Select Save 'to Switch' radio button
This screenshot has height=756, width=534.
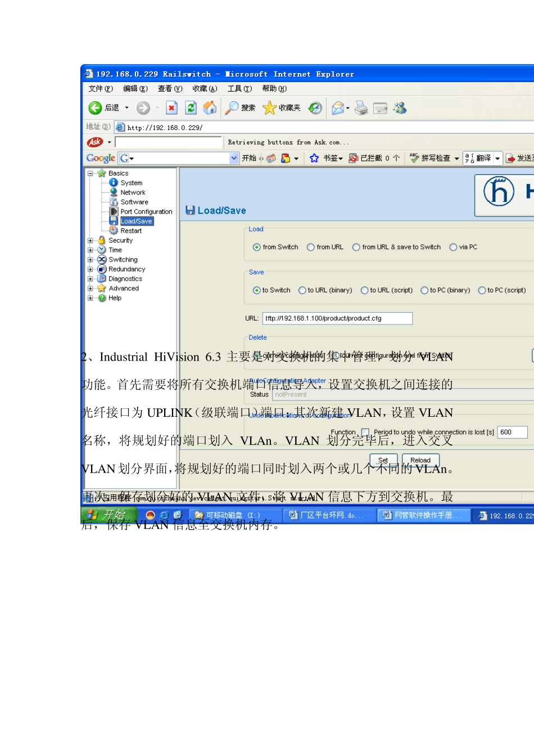click(x=257, y=290)
